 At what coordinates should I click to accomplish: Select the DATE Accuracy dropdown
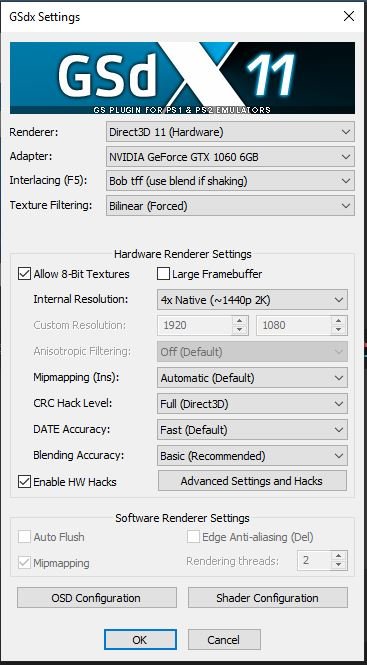[252, 430]
